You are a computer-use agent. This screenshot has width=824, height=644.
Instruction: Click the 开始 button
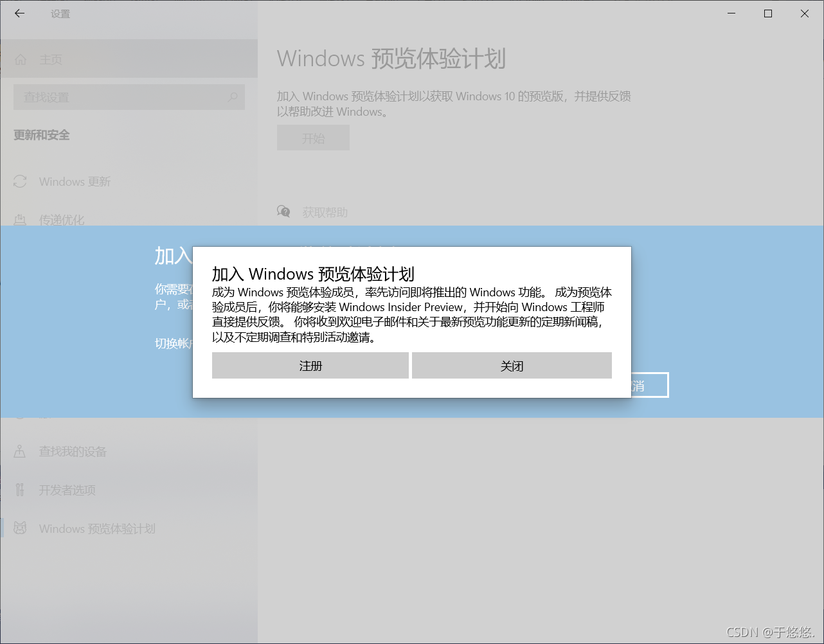coord(313,138)
